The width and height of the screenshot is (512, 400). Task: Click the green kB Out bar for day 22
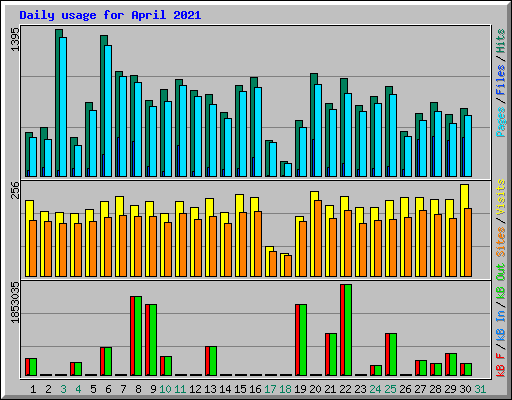[348, 330]
